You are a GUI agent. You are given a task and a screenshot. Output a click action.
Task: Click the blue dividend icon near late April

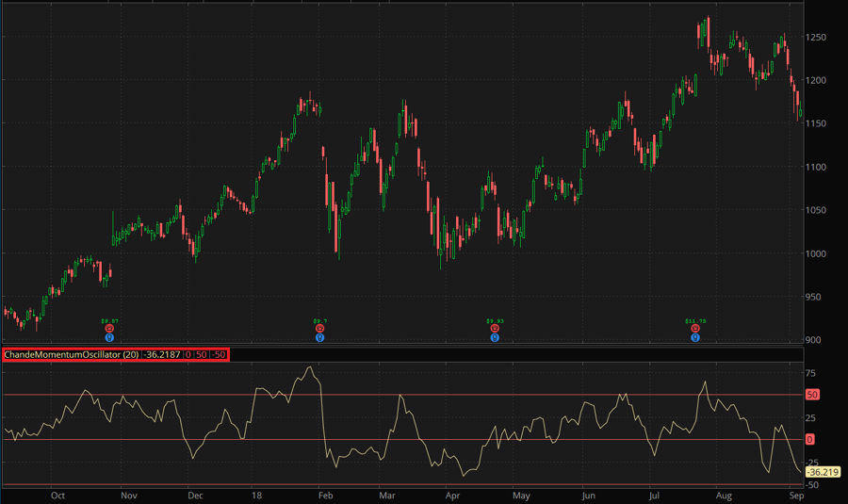pos(495,337)
